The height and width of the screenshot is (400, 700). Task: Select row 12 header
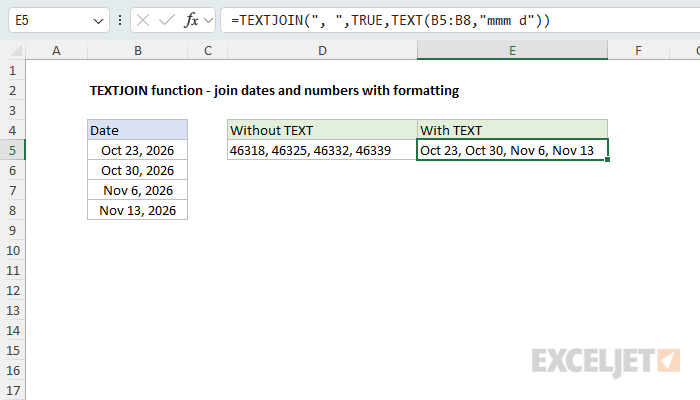coord(12,291)
